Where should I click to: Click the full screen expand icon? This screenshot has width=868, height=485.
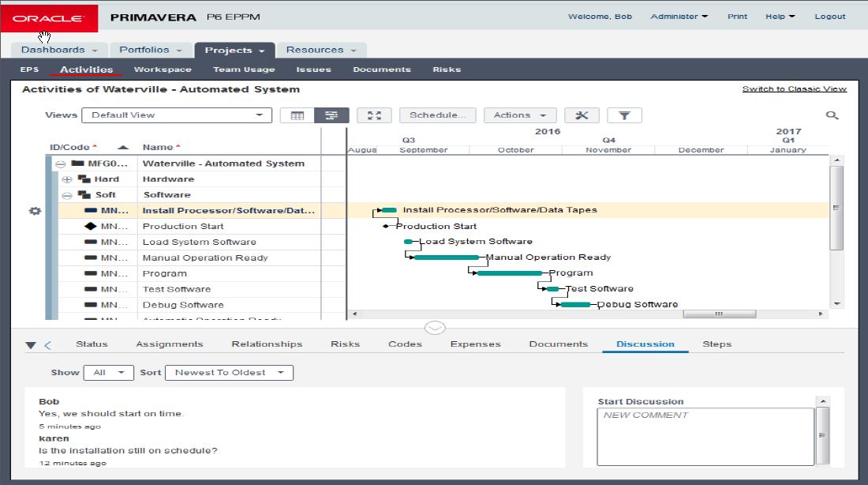pyautogui.click(x=375, y=115)
